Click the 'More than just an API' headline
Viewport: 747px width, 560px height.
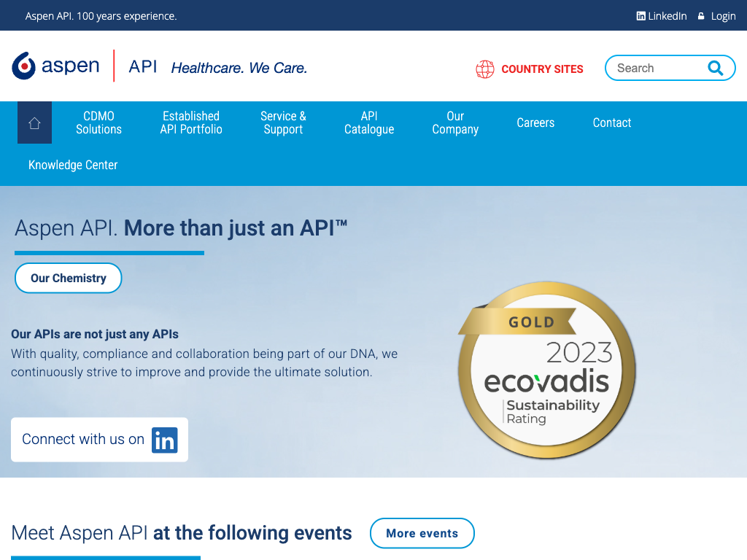[236, 228]
